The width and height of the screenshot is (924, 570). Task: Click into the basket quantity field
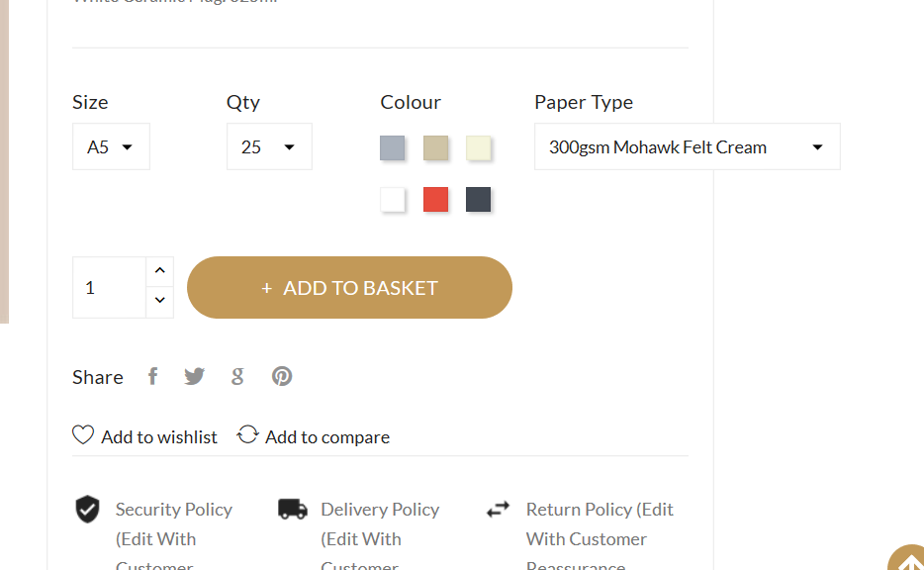[x=109, y=287]
